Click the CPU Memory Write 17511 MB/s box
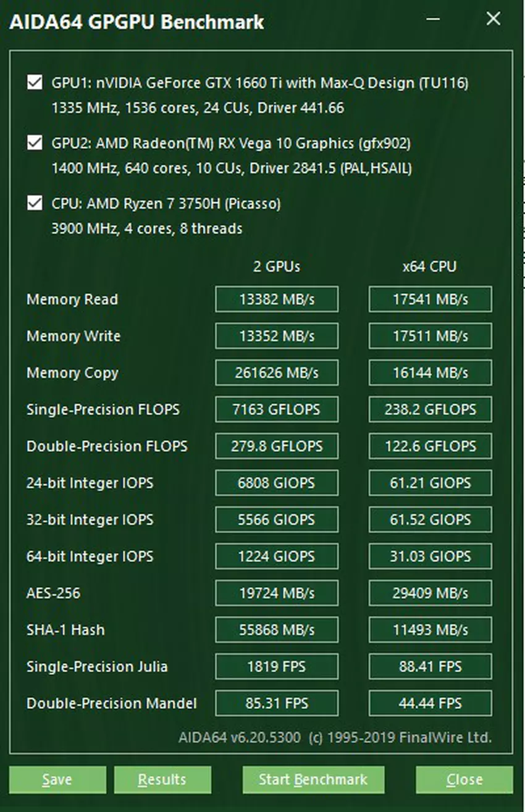525x812 pixels. 430,337
